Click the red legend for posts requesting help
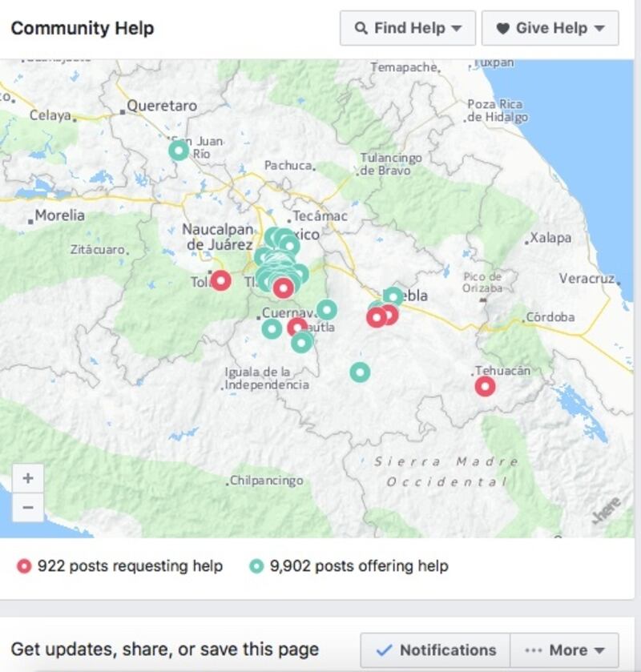 coord(119,565)
